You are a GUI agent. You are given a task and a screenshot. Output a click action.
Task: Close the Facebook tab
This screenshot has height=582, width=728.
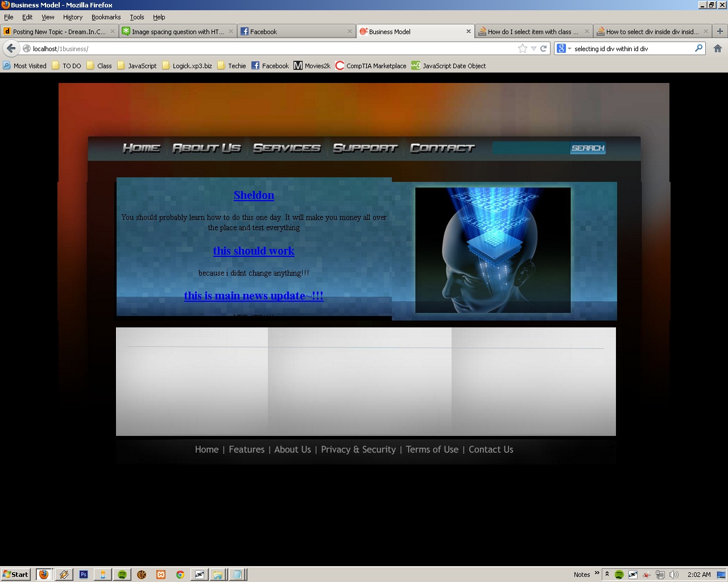point(350,31)
